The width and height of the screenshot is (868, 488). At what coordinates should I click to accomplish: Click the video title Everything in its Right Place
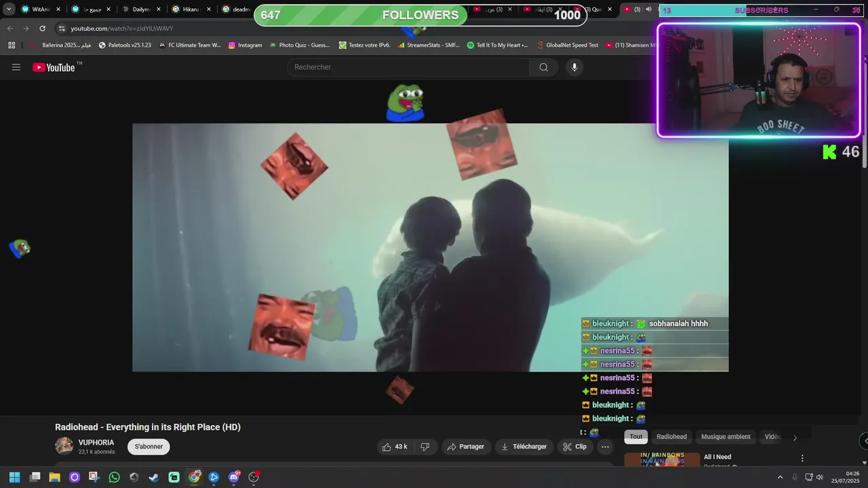pyautogui.click(x=148, y=427)
